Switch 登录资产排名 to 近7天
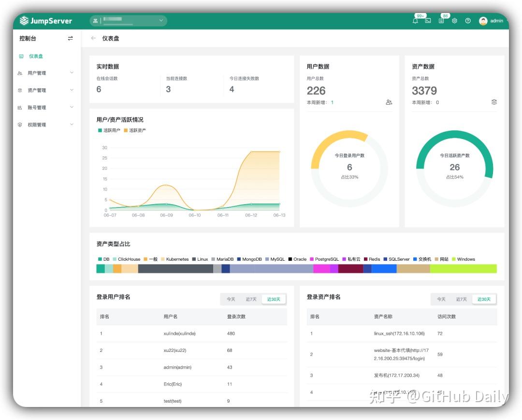The image size is (522, 420). pos(462,299)
